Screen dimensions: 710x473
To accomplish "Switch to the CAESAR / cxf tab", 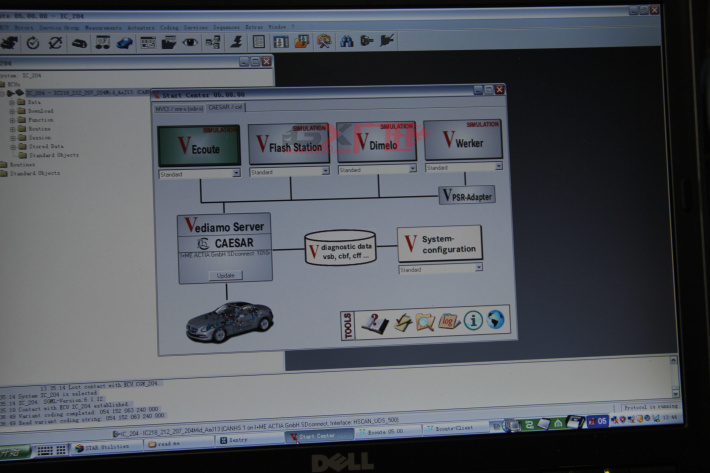I will coord(225,108).
